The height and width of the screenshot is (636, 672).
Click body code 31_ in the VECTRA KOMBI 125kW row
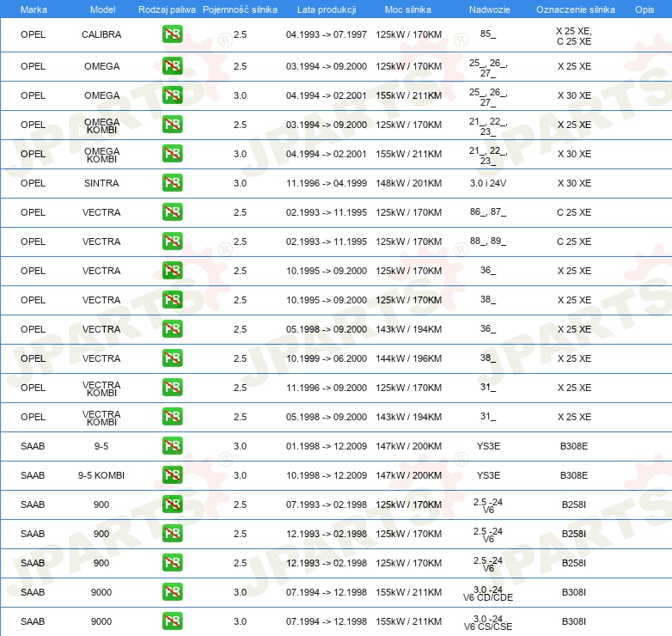click(x=488, y=387)
